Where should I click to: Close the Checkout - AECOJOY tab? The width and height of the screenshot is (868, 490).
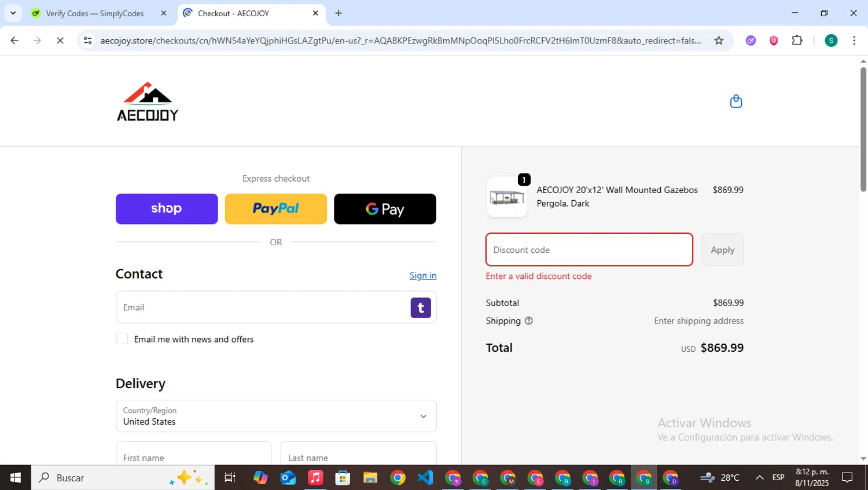click(x=315, y=13)
